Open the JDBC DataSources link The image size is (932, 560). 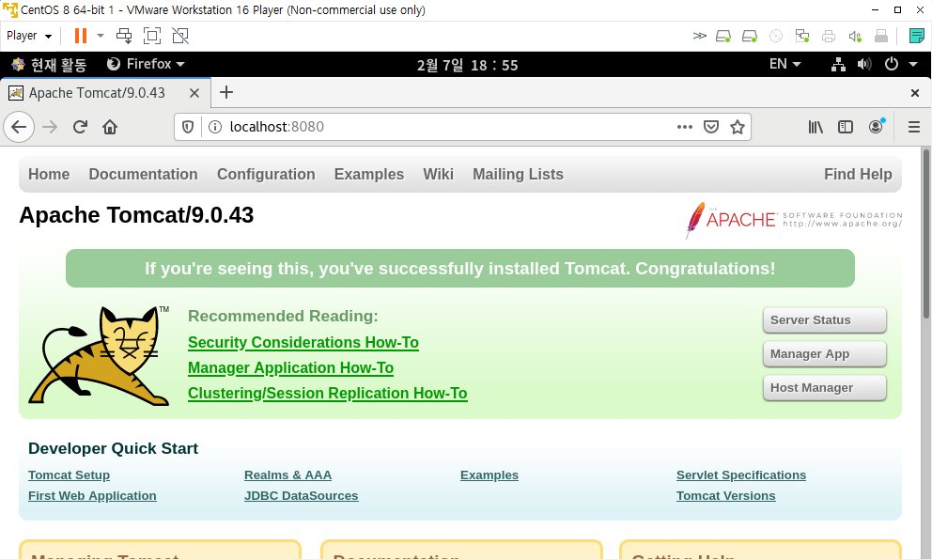tap(302, 496)
